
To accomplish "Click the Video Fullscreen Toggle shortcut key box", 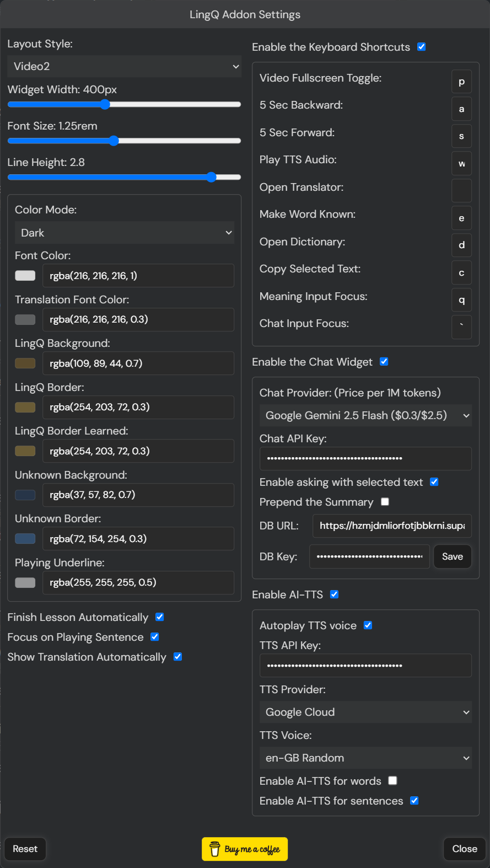I will (461, 82).
